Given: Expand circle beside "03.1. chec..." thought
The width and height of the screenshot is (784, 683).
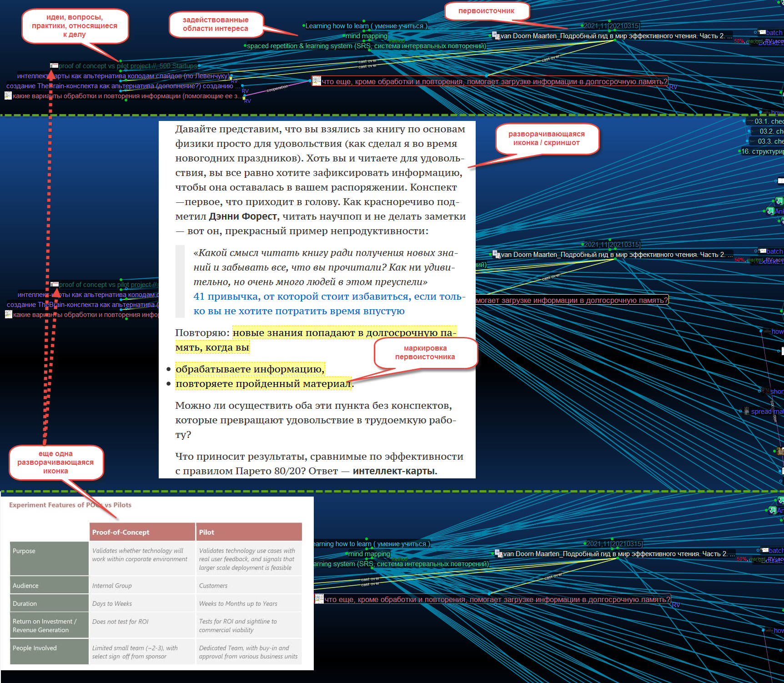Looking at the screenshot, I should click(x=744, y=121).
